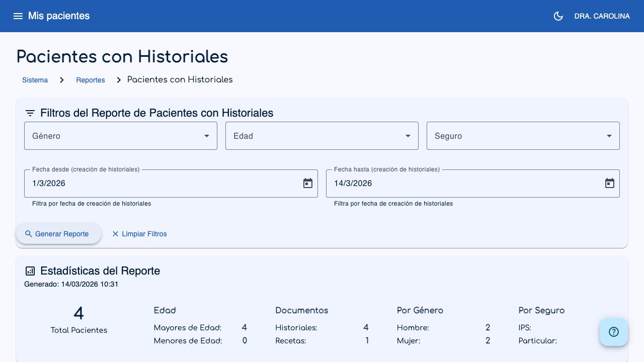Screen dimensions: 644x362
Task: Click the magnifier icon on Generar Reporte
Action: coord(29,234)
